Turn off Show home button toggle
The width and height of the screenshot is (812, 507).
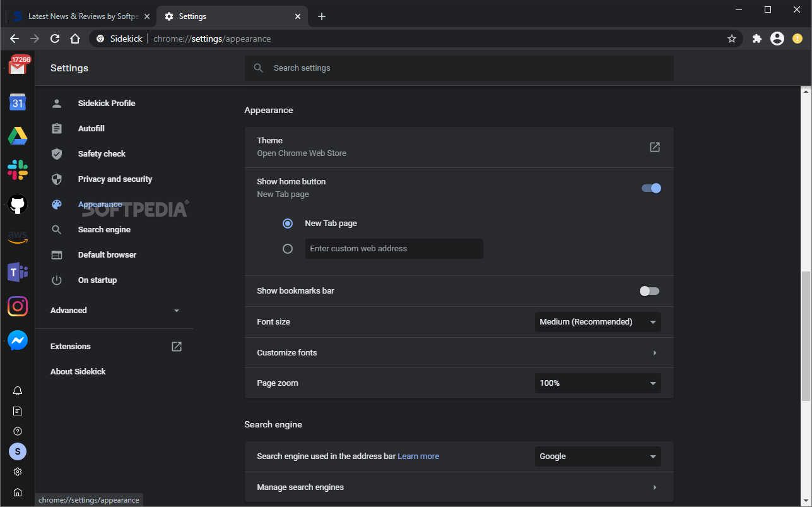pos(651,188)
